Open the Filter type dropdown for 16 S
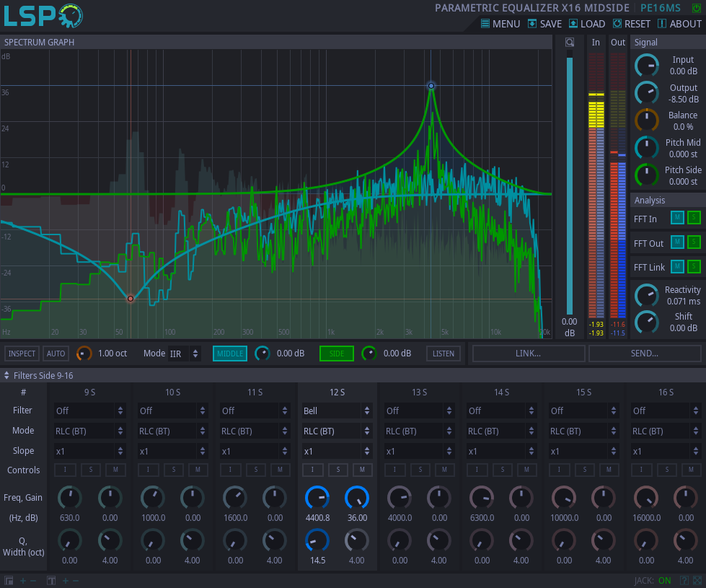Viewport: 706px width, 588px height. (x=666, y=411)
